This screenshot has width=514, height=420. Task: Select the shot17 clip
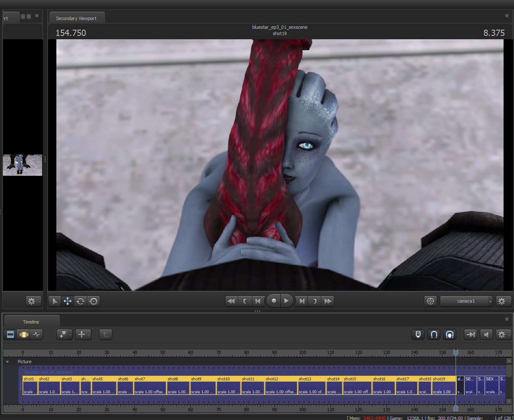407,385
